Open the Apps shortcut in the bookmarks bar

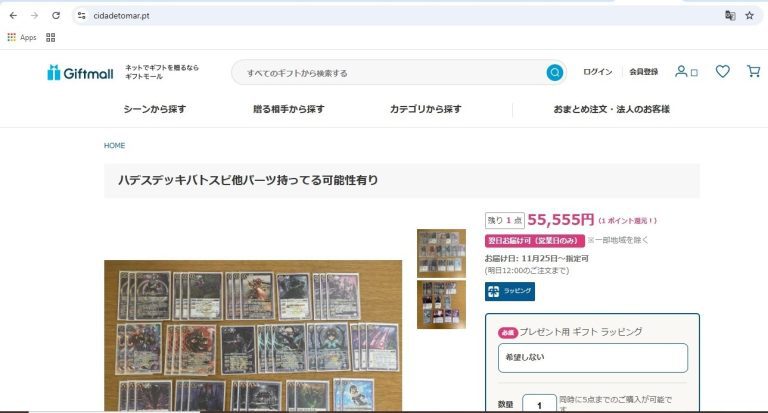tap(22, 37)
